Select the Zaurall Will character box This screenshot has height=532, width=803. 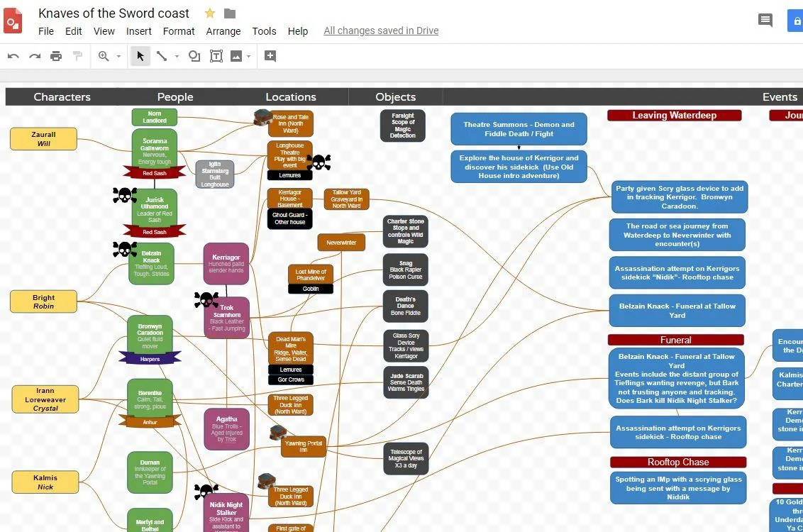point(43,139)
